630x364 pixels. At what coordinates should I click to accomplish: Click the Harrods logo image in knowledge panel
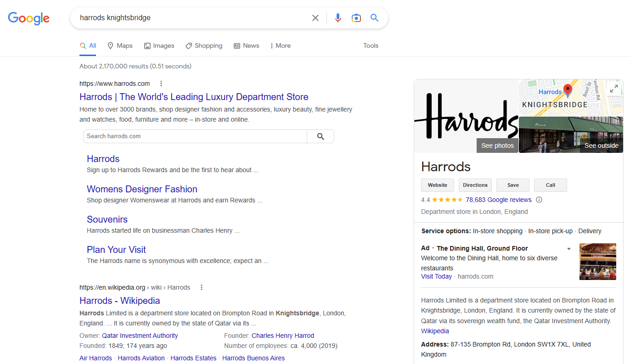[x=466, y=116]
